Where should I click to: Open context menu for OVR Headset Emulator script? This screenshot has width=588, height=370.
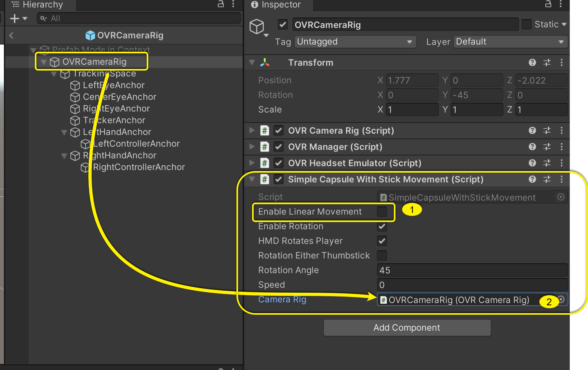click(x=562, y=163)
